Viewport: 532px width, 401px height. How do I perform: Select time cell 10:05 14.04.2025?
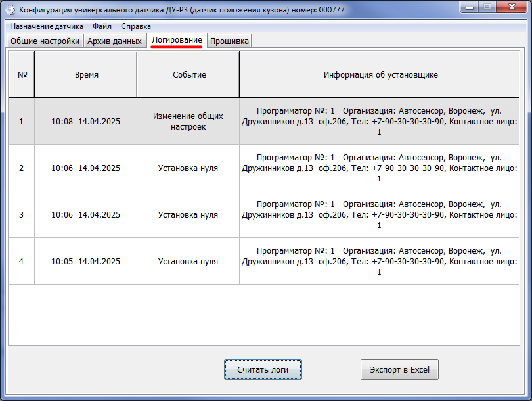(86, 261)
